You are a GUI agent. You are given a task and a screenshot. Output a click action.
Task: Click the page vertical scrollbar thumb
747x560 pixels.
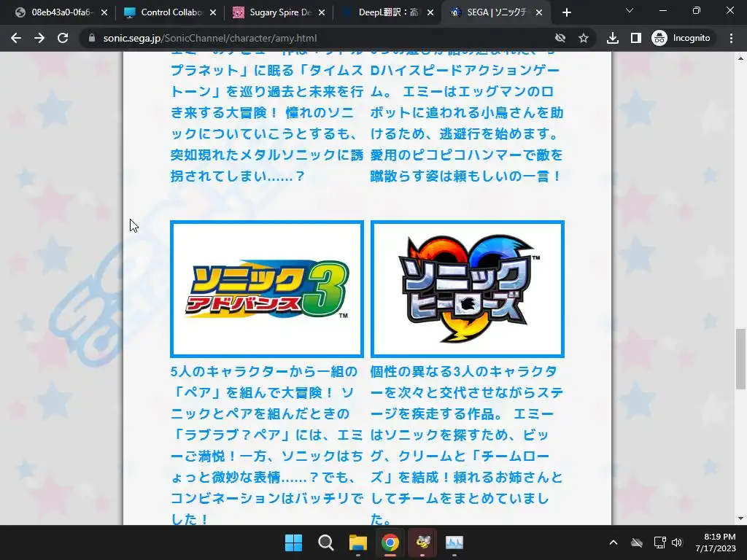tap(740, 359)
